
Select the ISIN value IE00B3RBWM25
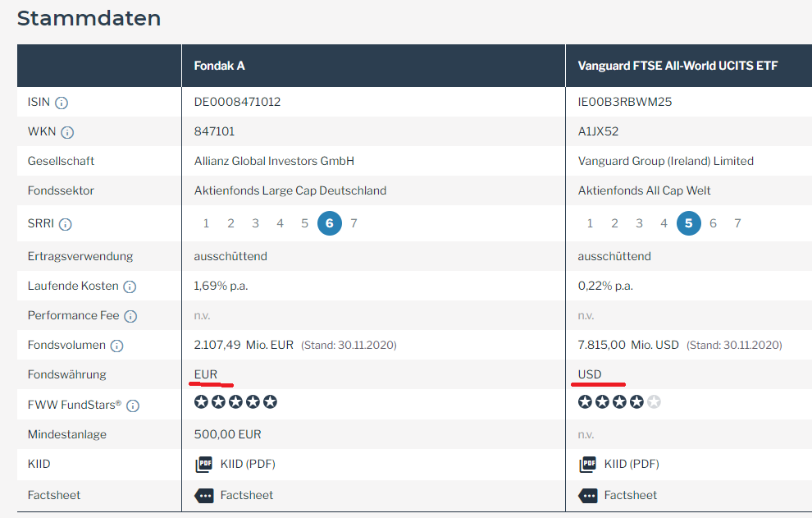pyautogui.click(x=624, y=102)
